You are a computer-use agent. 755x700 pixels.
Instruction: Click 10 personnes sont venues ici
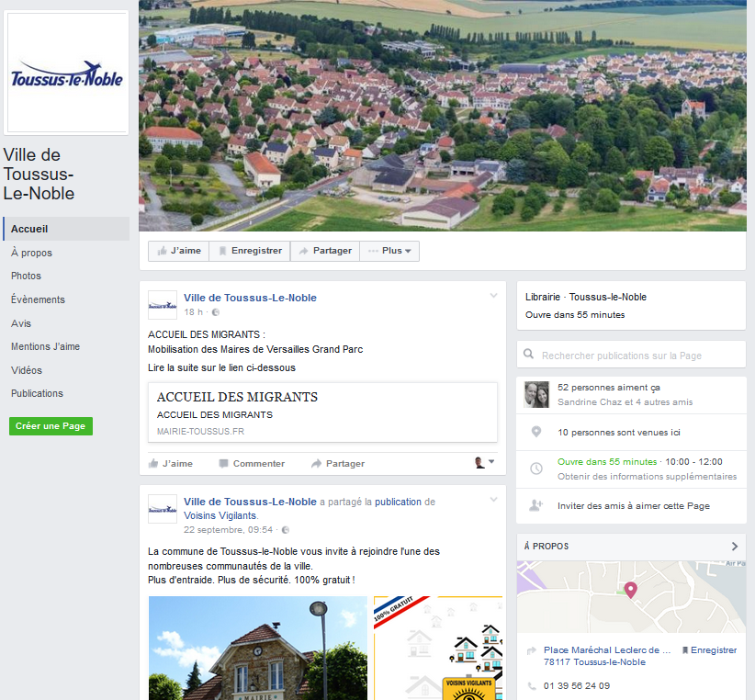click(619, 433)
